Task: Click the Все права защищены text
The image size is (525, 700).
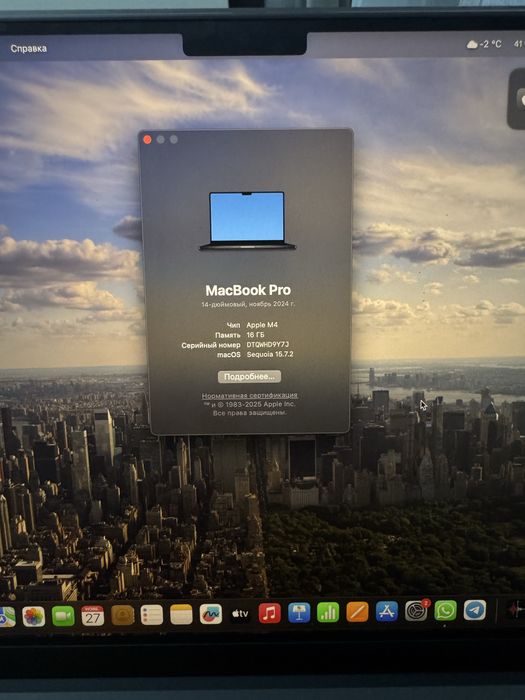Action: (x=250, y=413)
